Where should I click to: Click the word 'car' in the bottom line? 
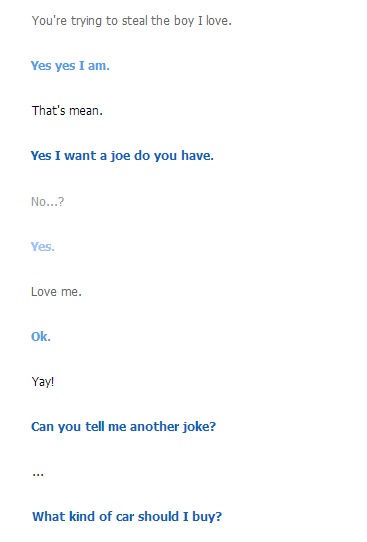(x=125, y=517)
